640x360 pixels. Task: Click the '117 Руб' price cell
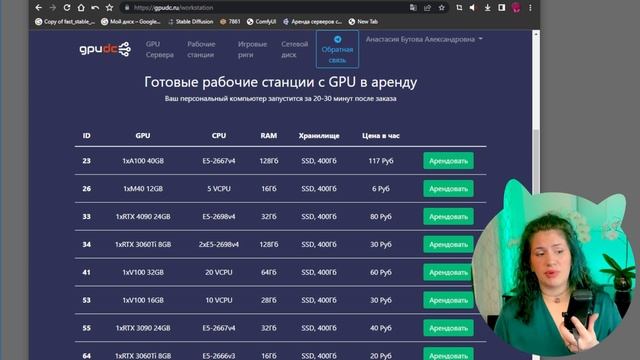pos(381,161)
